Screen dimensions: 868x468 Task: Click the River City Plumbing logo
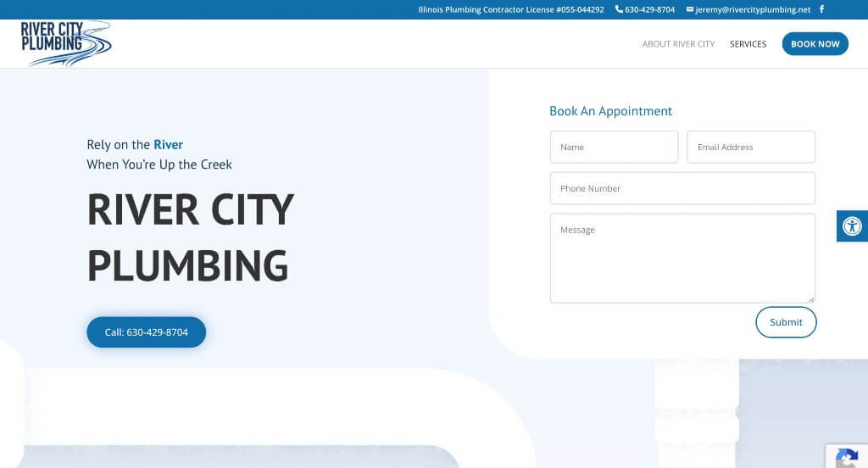pos(66,44)
